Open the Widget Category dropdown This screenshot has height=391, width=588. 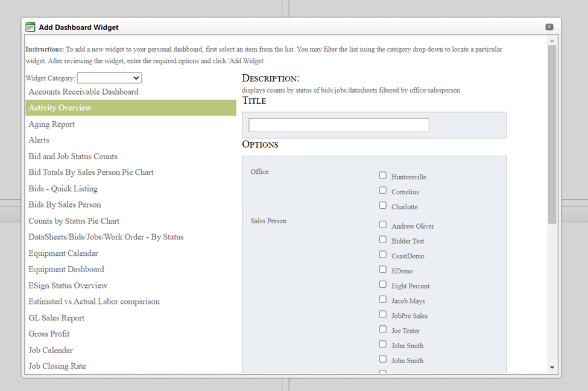pyautogui.click(x=109, y=78)
